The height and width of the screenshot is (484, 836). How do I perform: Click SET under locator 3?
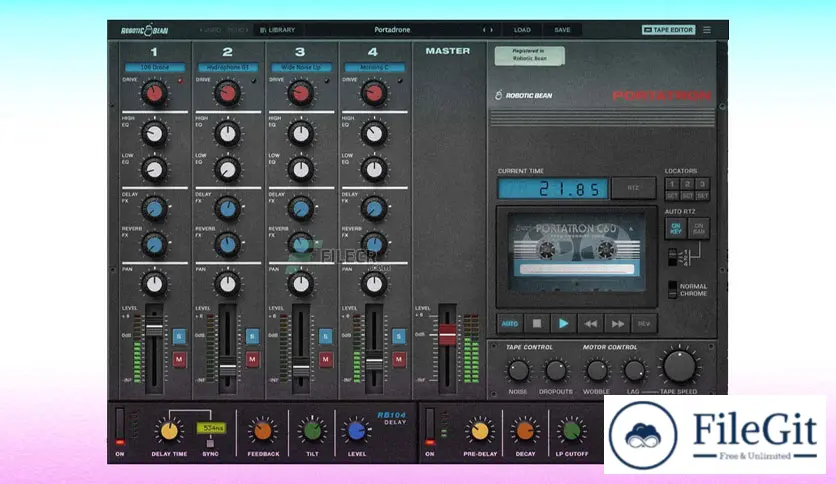coord(703,196)
